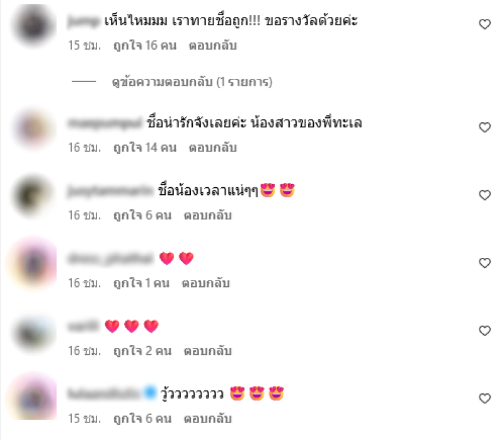This screenshot has height=440, width=504.
Task: Reply to the วู้ววววววว comment
Action: tap(208, 419)
